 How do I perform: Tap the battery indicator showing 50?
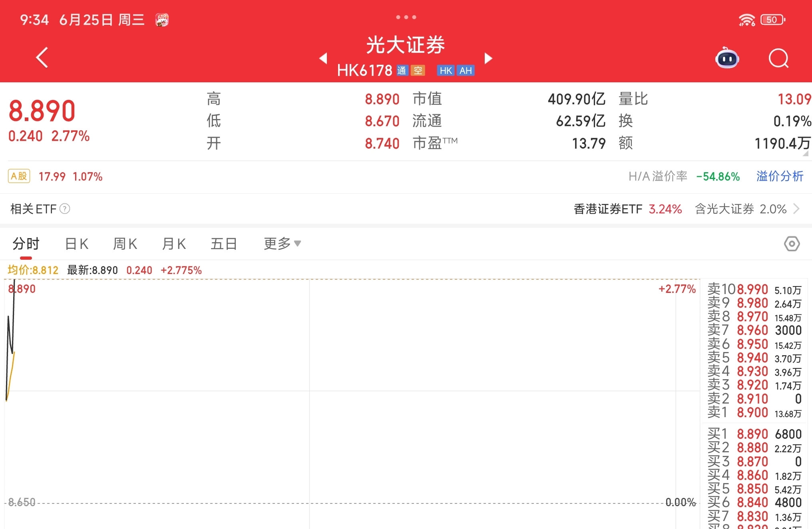(x=773, y=20)
